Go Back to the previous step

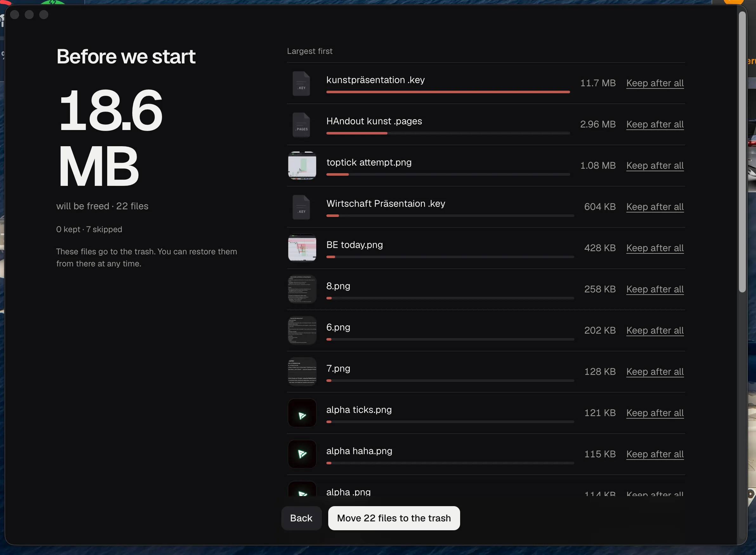(301, 519)
